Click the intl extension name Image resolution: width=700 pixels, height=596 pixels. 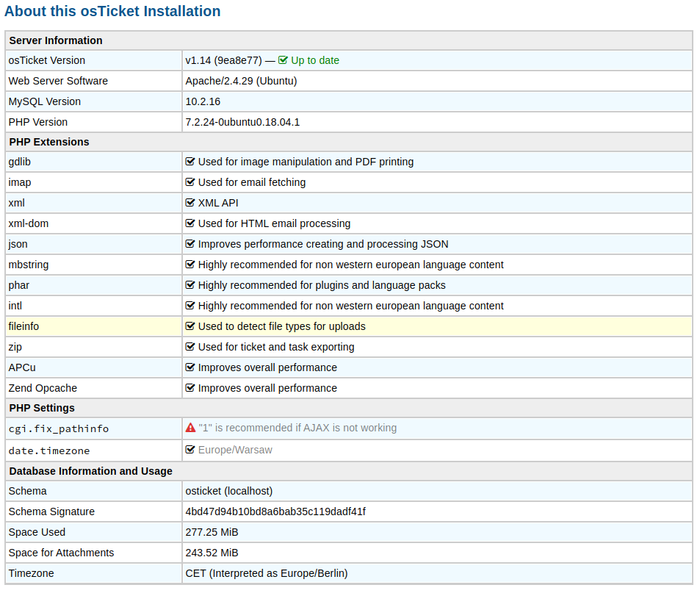coord(15,306)
